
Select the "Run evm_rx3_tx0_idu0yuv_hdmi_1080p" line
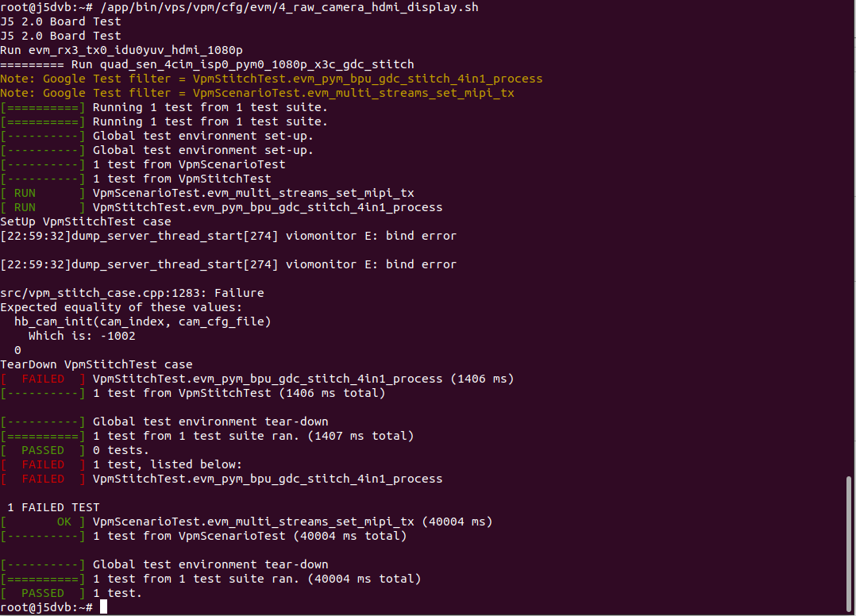pyautogui.click(x=121, y=50)
